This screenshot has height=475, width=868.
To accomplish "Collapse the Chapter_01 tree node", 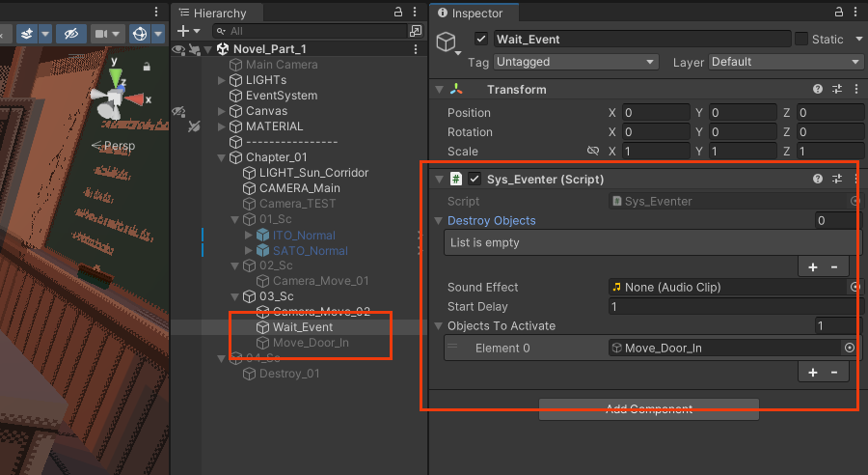I will 222,157.
